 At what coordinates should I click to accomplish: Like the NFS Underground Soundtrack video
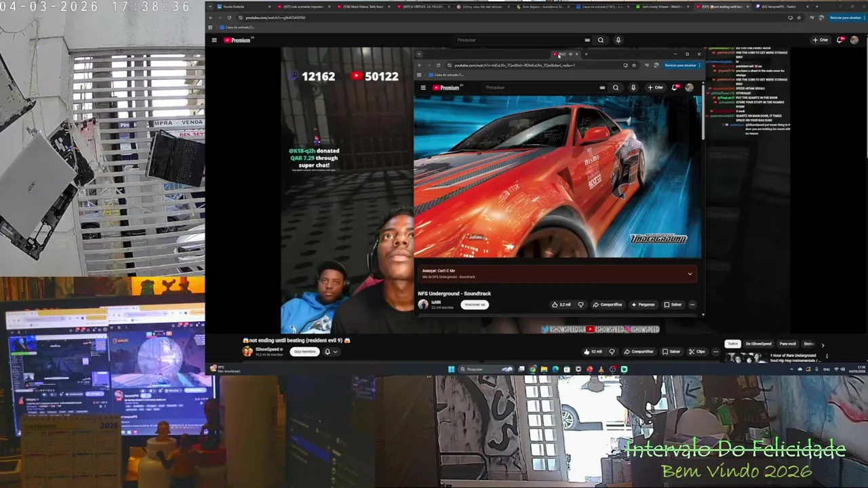point(561,304)
